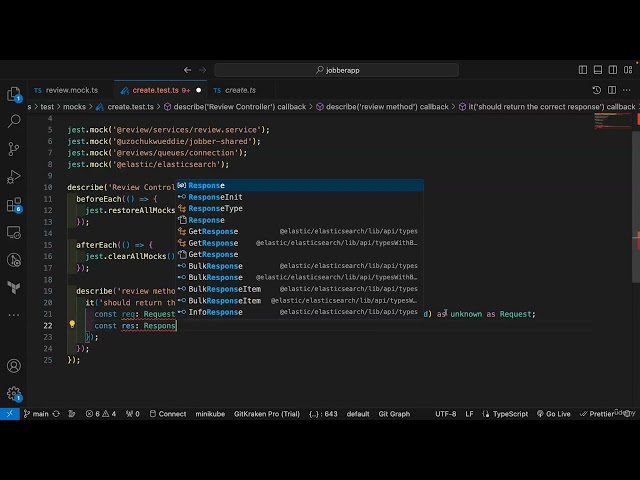This screenshot has height=480, width=640.
Task: Pick InfoResponse suggestion from elasticsearch types
Action: click(x=300, y=312)
